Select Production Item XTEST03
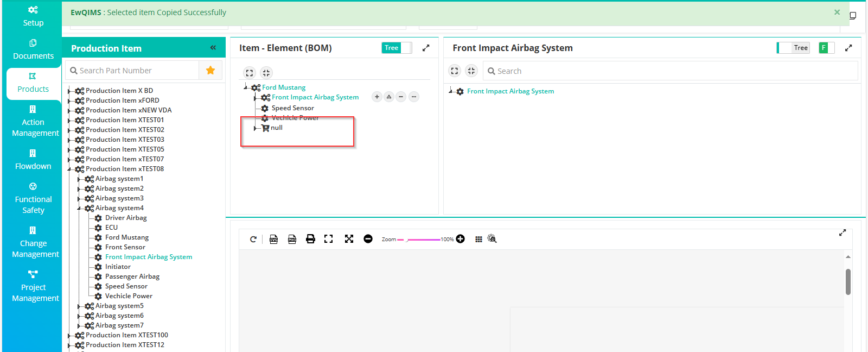Viewport: 868px width, 352px height. click(x=125, y=140)
